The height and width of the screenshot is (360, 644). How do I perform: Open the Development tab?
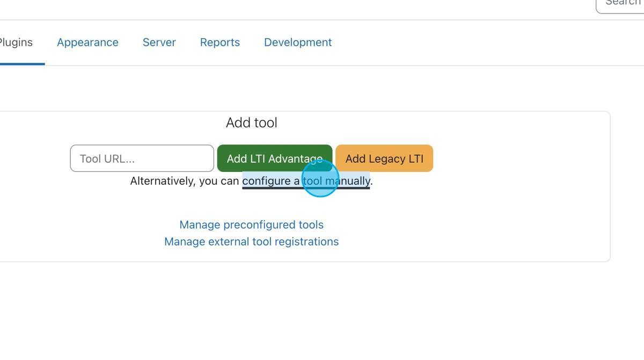[x=297, y=42]
